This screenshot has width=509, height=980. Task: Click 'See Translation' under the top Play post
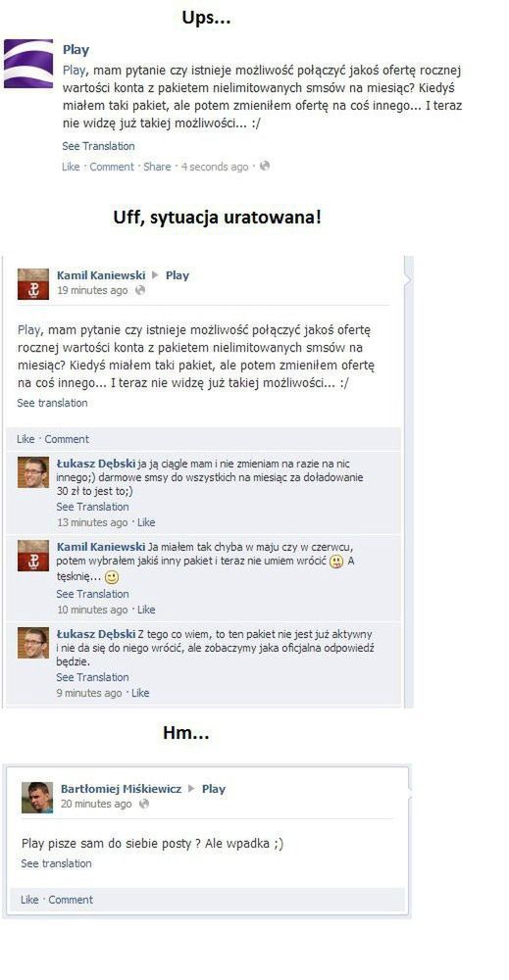(x=98, y=146)
